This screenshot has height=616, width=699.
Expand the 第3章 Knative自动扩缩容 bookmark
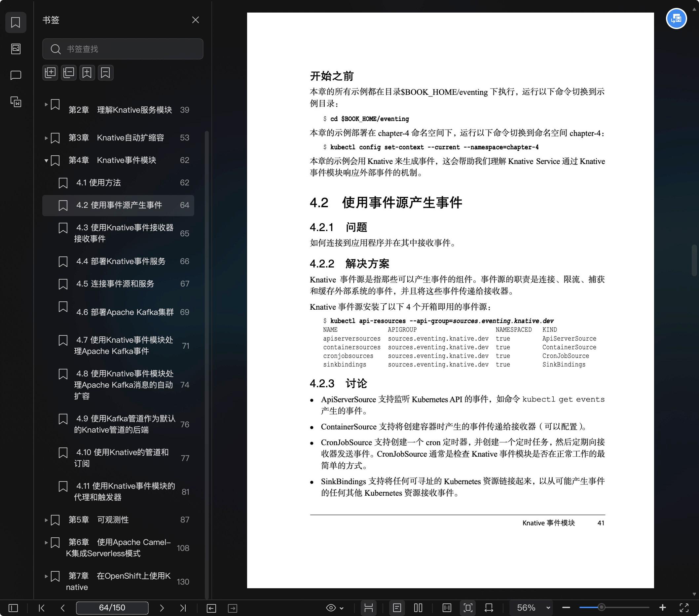(x=46, y=138)
